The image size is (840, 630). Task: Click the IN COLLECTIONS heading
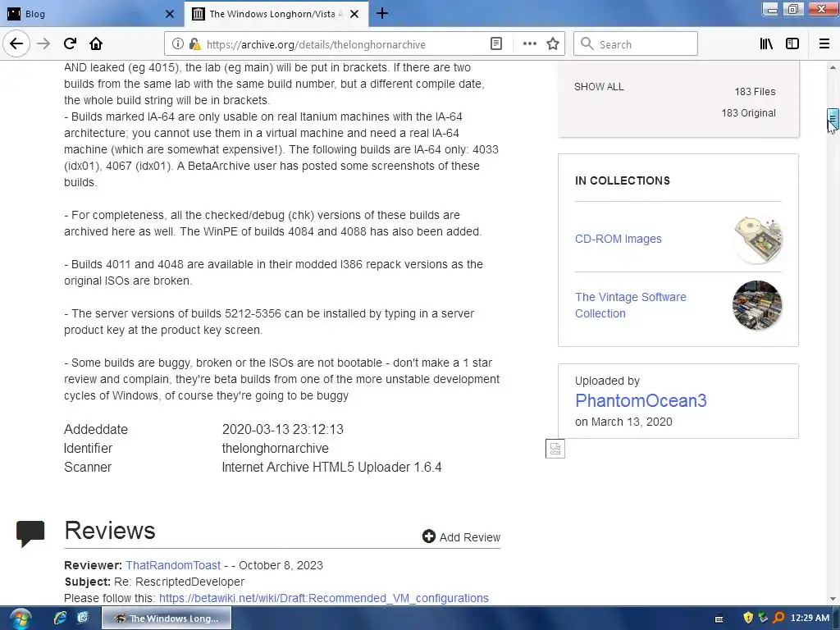pos(623,180)
